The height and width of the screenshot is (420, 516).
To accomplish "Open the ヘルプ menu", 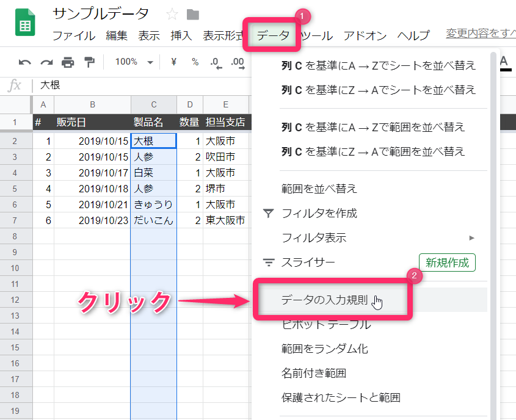I will 413,35.
